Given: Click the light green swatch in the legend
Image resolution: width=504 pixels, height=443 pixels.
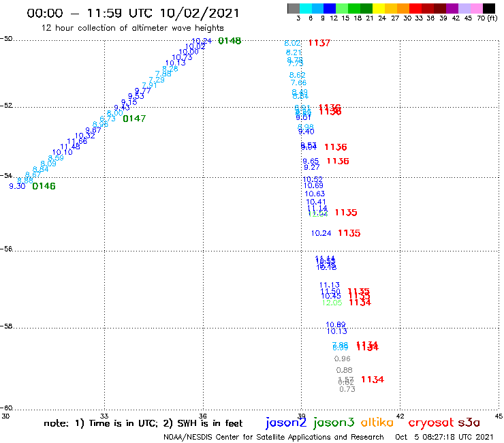Looking at the screenshot, I should click(x=342, y=8).
